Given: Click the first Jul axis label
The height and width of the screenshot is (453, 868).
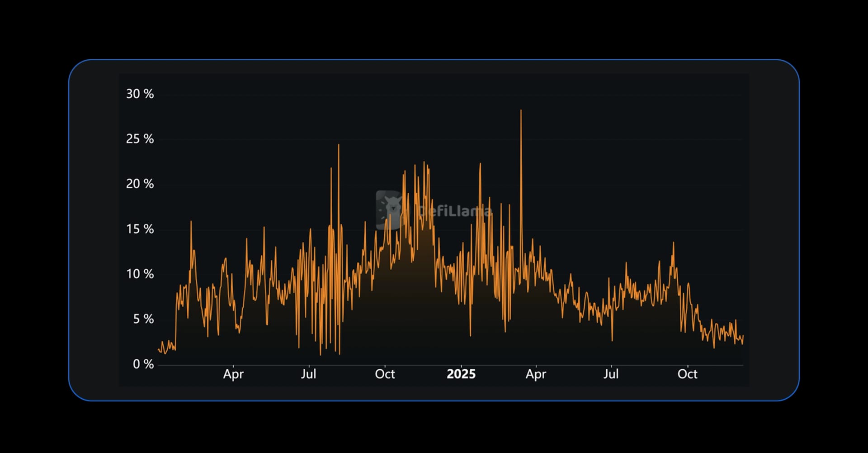Looking at the screenshot, I should (x=309, y=374).
